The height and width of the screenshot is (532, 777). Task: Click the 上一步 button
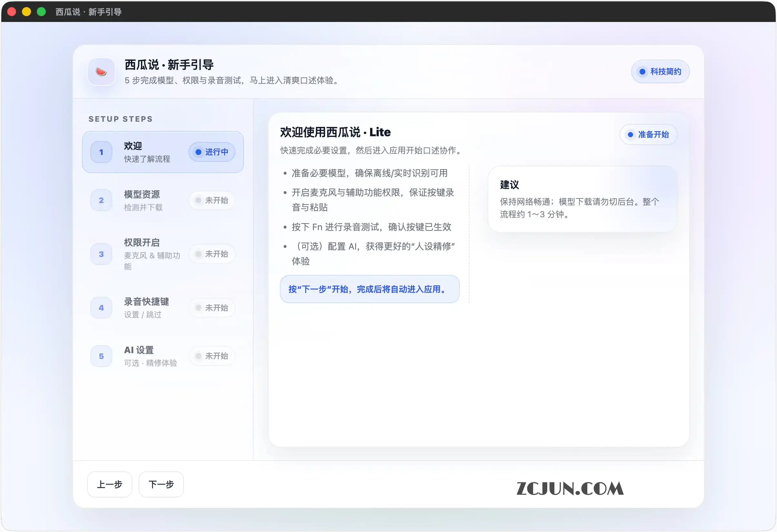pos(109,484)
